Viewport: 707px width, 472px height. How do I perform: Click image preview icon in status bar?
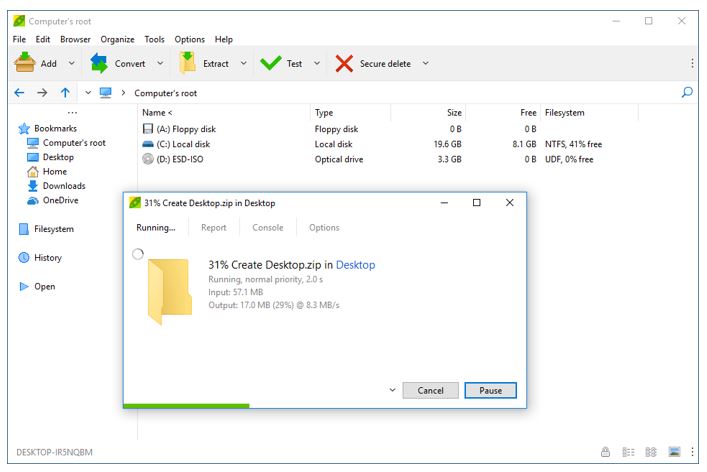[675, 451]
